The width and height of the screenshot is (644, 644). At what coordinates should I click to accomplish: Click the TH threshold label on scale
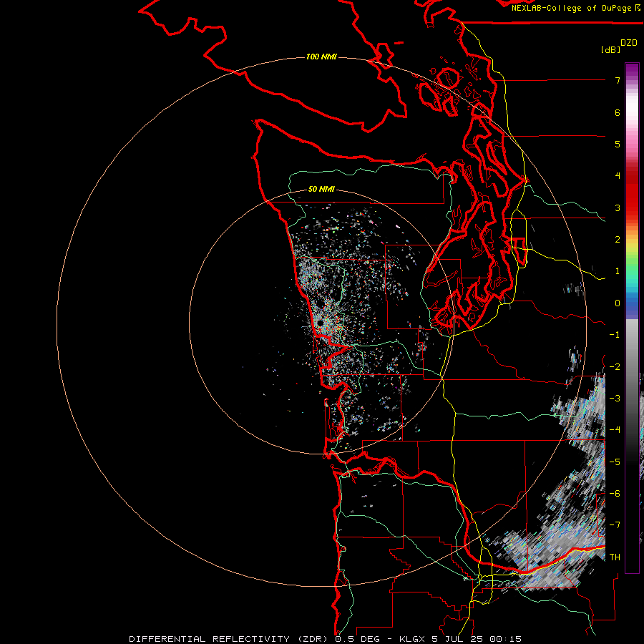615,557
